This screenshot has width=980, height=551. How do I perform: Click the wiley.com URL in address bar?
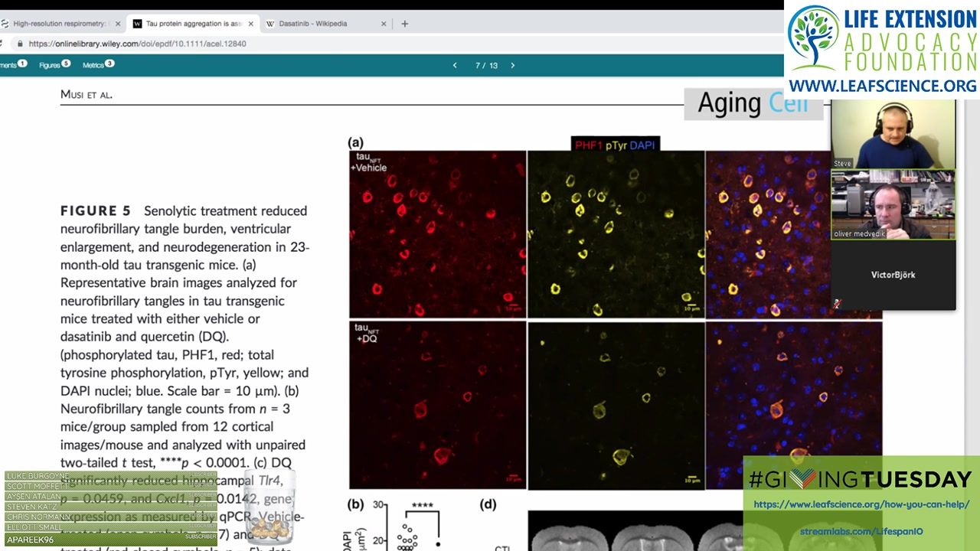point(137,44)
